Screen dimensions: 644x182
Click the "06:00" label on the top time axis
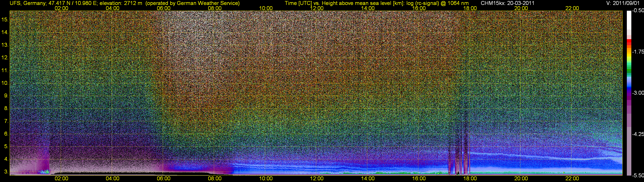tap(164, 8)
